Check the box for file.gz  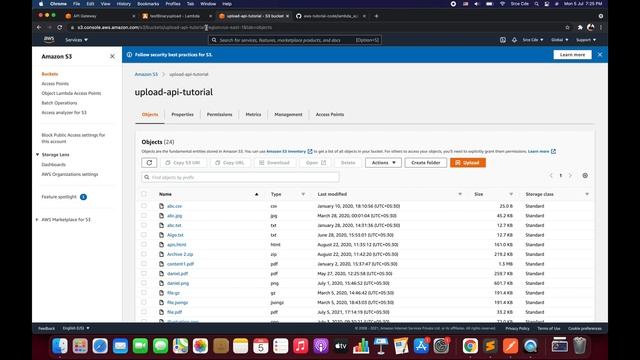(x=144, y=293)
